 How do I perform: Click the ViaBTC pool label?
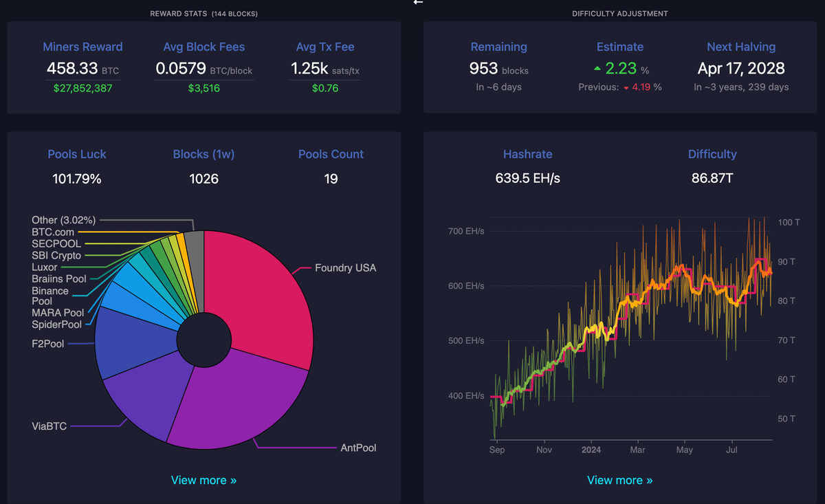[49, 426]
